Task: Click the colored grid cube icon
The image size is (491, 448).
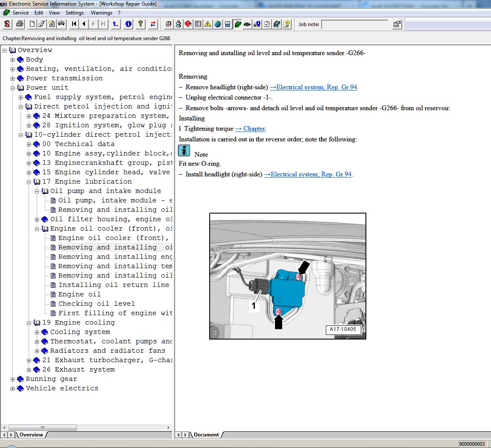Action: point(169,24)
